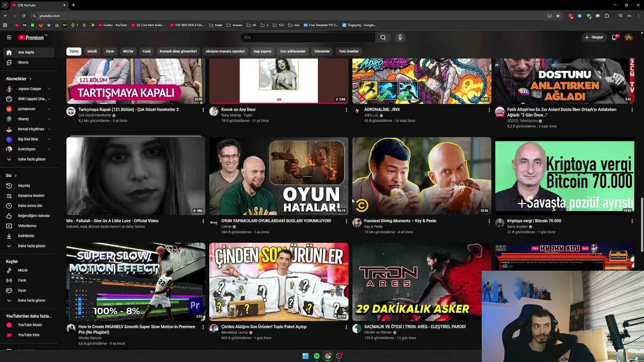Select Aksiyon-macera oyunları chip
Viewport: 644px width, 362px height.
point(225,51)
